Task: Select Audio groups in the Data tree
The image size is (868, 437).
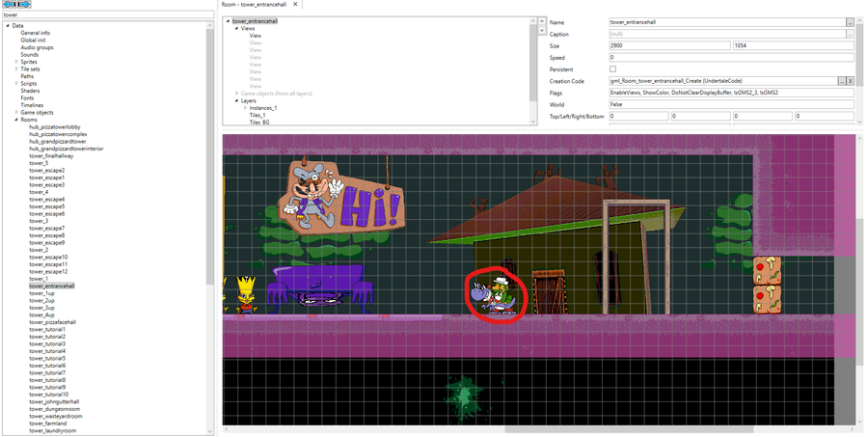Action: 37,47
